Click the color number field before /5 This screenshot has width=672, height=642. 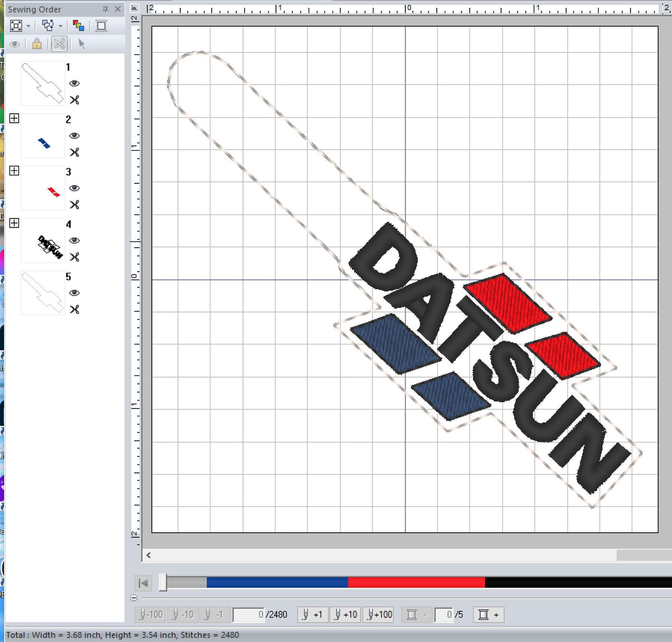(x=444, y=615)
